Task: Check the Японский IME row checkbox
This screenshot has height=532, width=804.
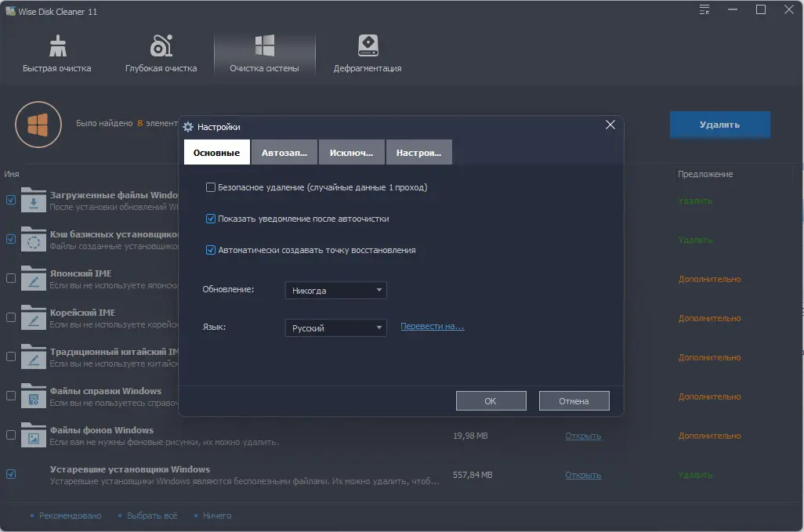Action: pos(11,278)
